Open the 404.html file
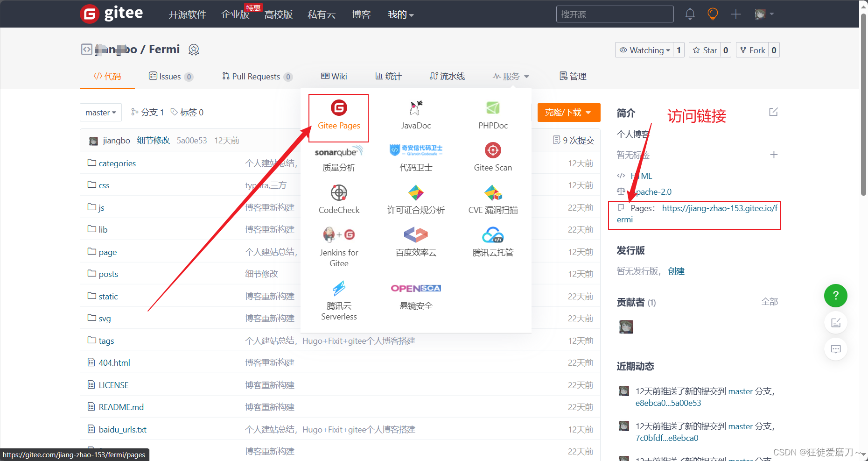 tap(114, 362)
